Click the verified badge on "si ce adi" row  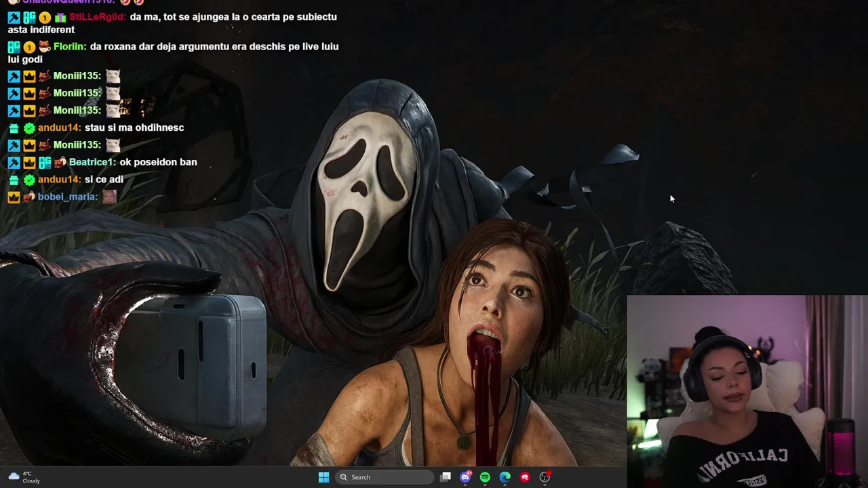[29, 180]
